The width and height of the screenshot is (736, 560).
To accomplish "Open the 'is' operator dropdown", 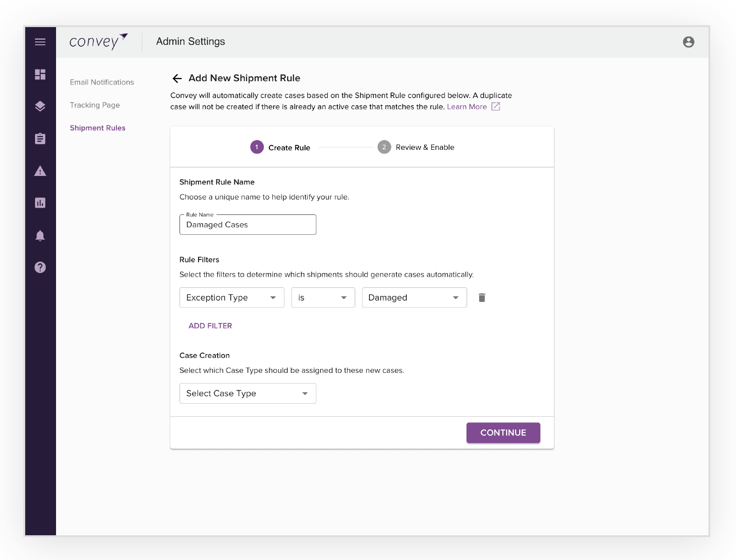I will click(323, 298).
